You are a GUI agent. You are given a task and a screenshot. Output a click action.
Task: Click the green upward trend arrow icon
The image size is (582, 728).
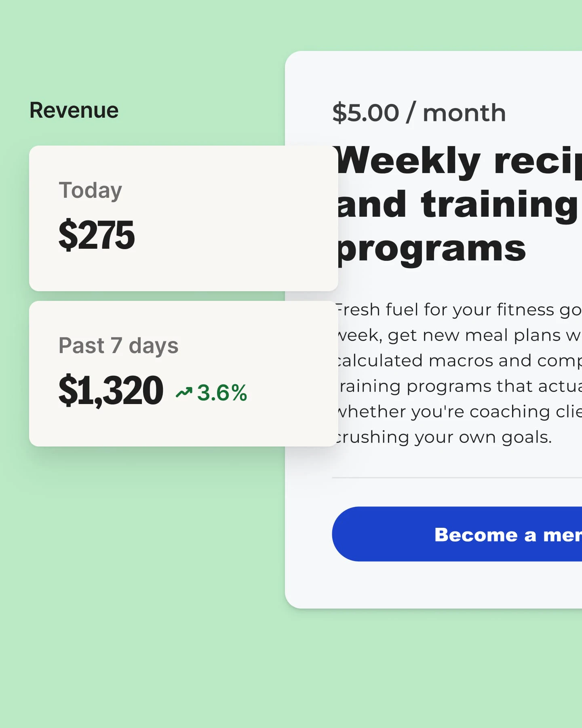[184, 392]
